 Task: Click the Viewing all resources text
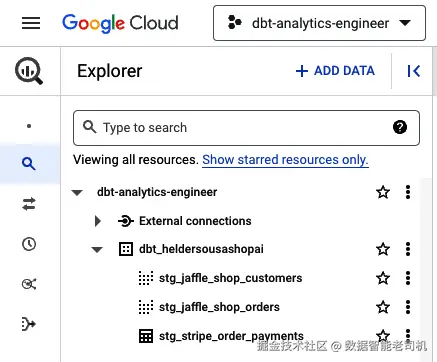(136, 160)
